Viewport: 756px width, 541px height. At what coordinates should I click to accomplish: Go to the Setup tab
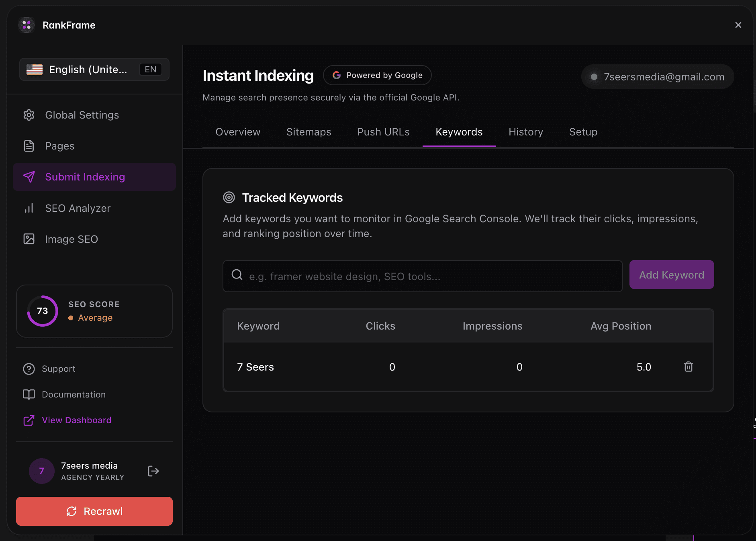583,132
